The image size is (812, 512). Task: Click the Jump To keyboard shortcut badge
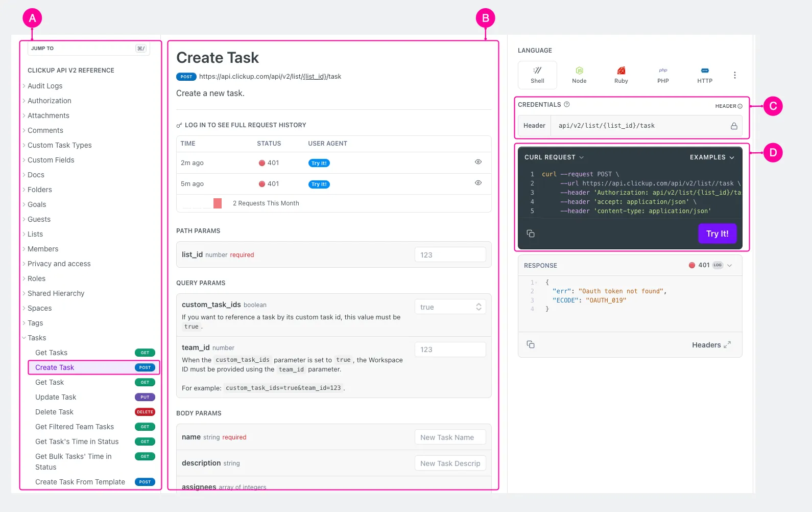coord(141,49)
